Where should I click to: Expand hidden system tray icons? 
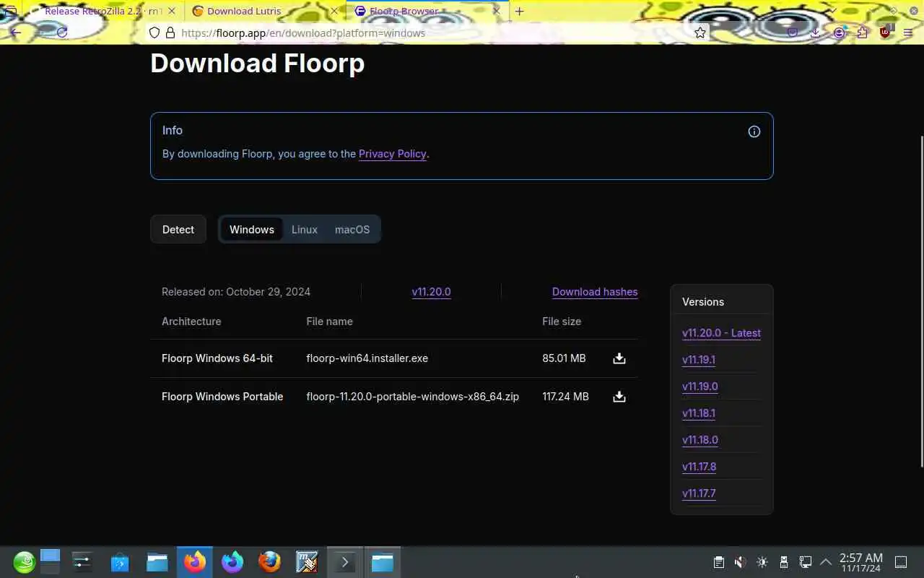[826, 562]
